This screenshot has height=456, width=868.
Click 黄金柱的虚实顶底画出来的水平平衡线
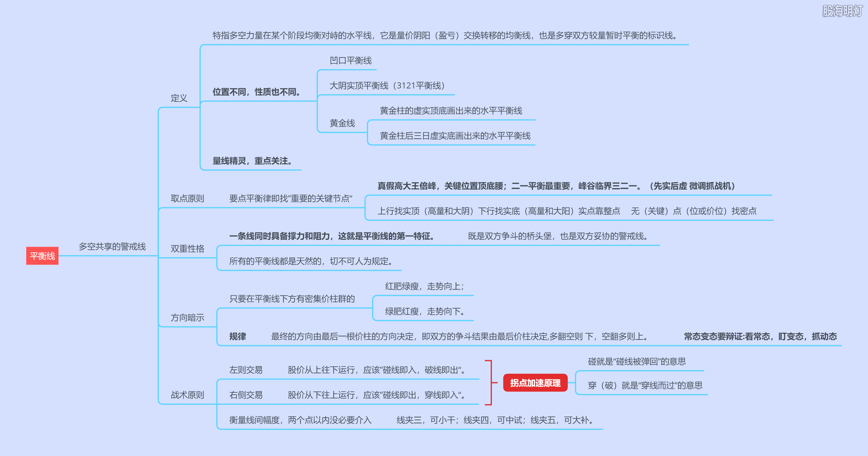click(451, 110)
